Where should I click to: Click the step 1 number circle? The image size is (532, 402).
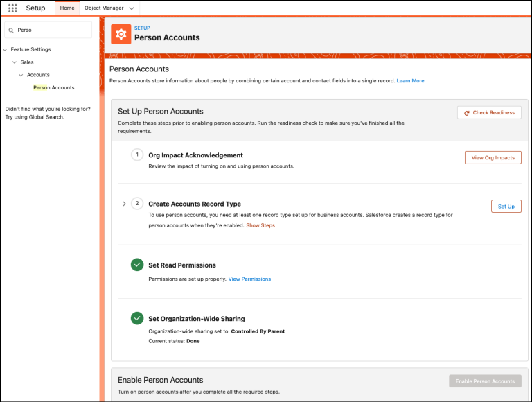137,155
